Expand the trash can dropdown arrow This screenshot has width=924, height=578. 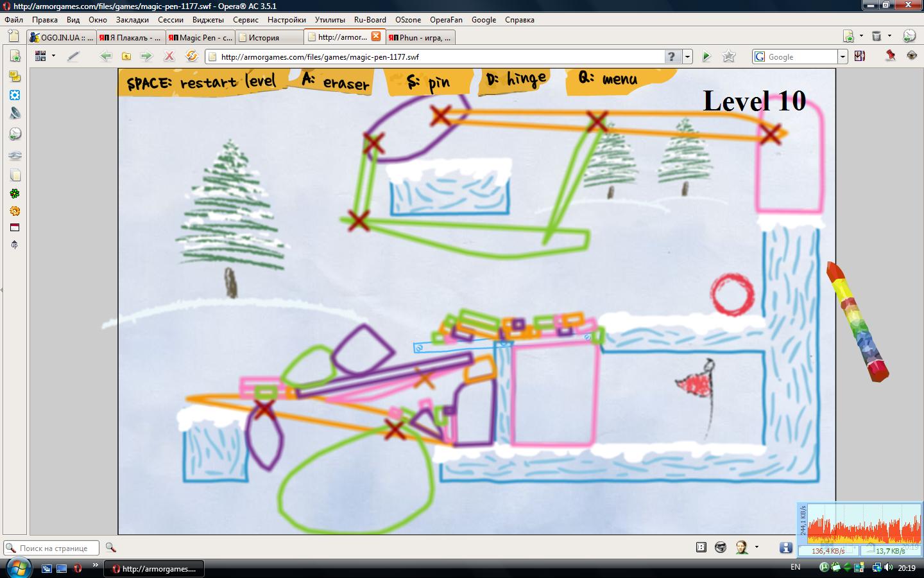coord(889,36)
